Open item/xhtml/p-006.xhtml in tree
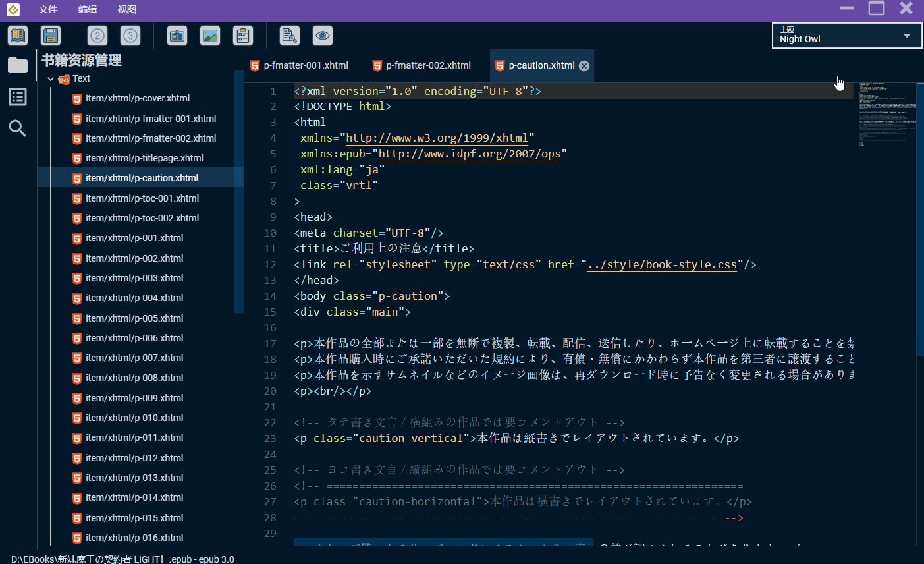Screen dimensions: 924x564 click(x=134, y=338)
